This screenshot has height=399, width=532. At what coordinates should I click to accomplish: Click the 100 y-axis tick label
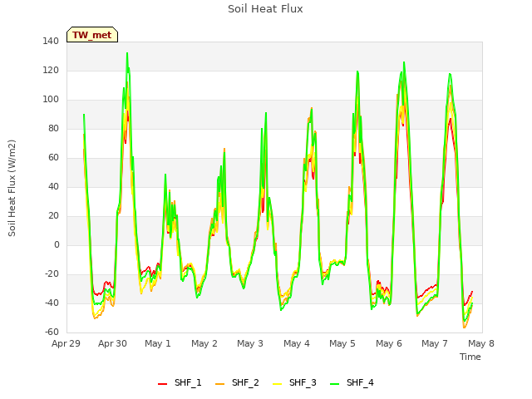(x=51, y=100)
